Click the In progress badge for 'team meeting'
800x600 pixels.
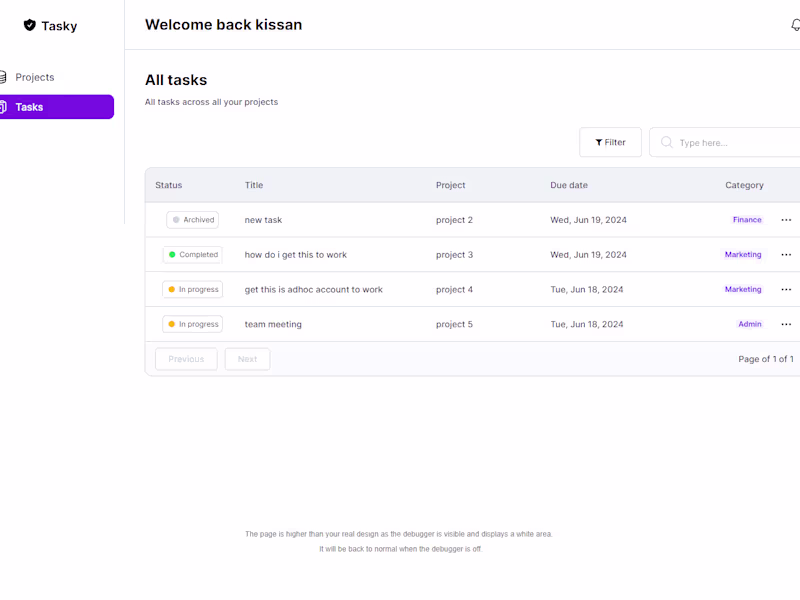pyautogui.click(x=192, y=324)
